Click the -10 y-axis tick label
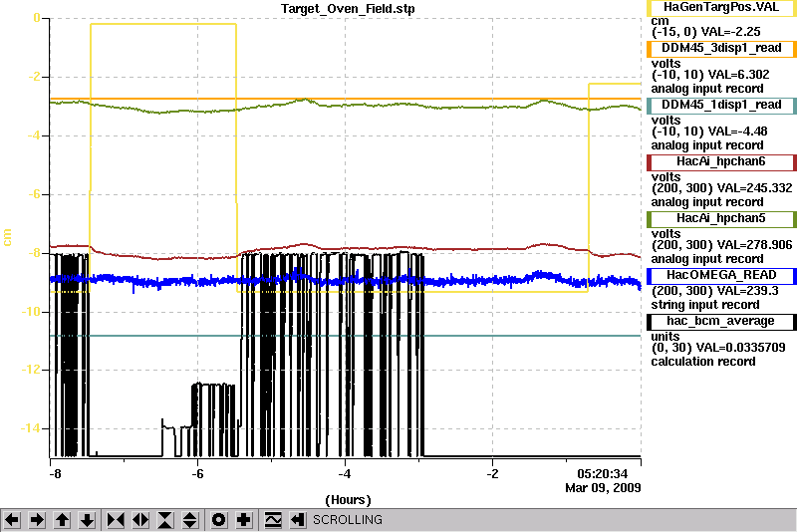The height and width of the screenshot is (532, 797). pyautogui.click(x=31, y=312)
